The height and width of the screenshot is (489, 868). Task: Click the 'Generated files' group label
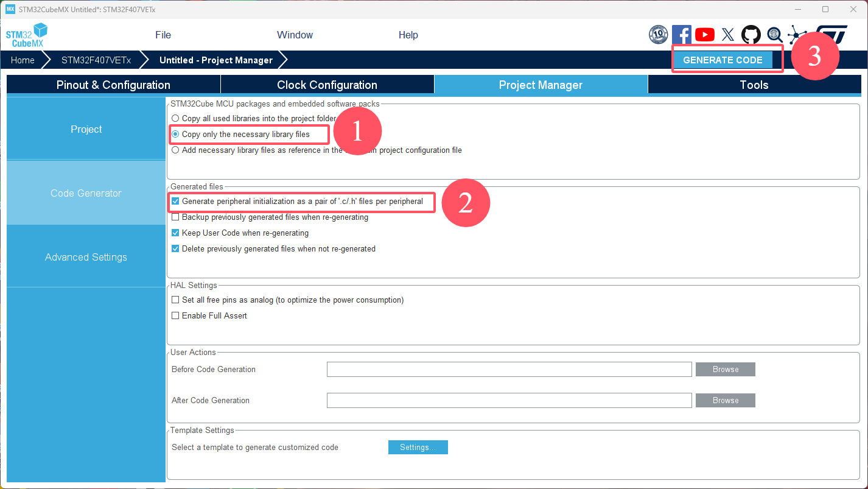pos(197,186)
